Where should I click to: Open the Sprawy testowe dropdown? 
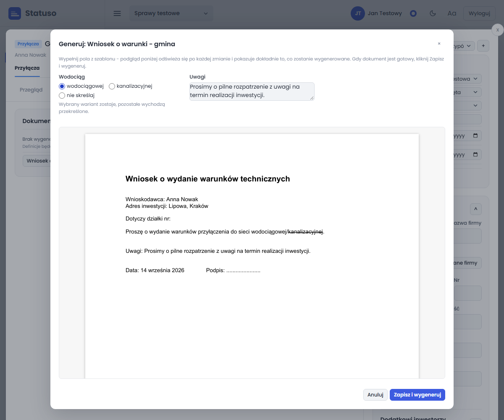click(x=171, y=13)
